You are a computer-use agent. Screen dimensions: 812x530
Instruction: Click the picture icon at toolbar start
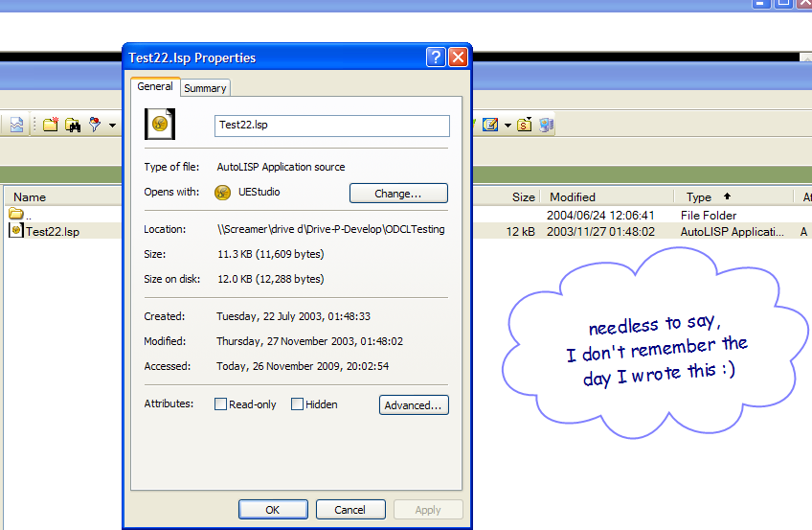(x=16, y=125)
